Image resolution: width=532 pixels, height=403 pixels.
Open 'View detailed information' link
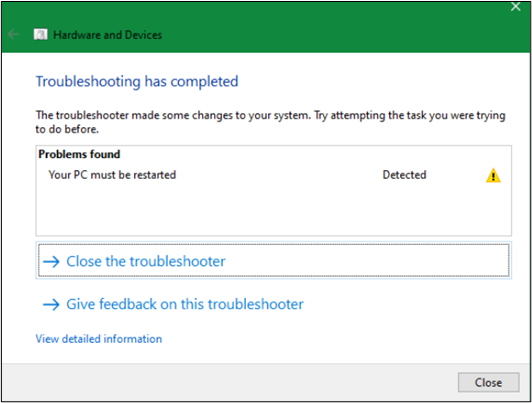point(99,339)
